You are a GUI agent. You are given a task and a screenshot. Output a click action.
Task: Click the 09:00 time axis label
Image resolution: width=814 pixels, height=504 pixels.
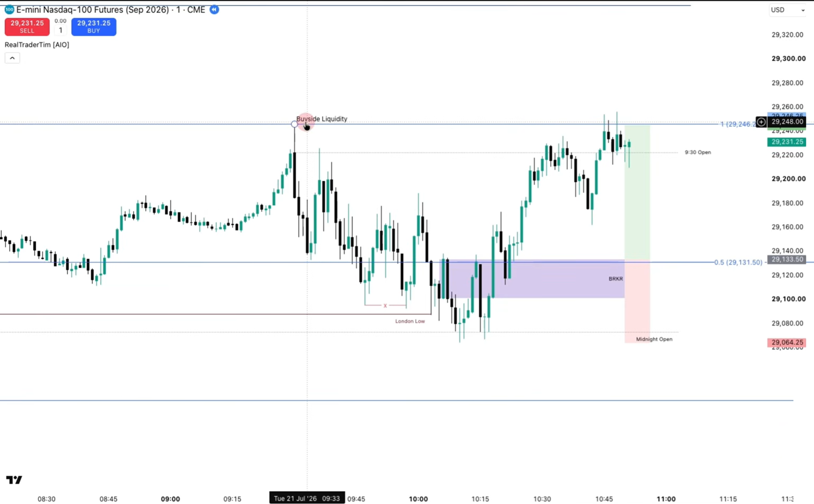click(x=170, y=499)
